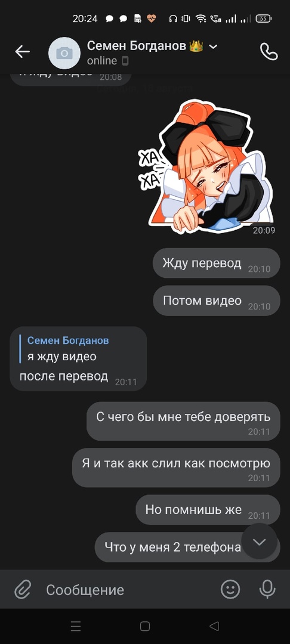Open the paperclip attachment menu
The image size is (290, 644).
23,590
